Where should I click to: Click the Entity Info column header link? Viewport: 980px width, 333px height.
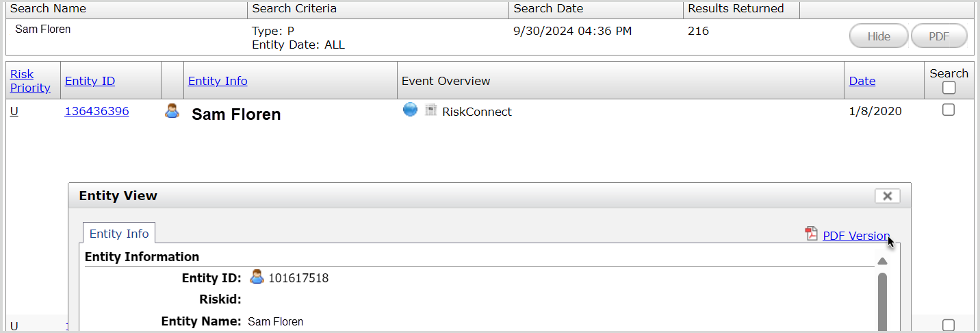(218, 81)
